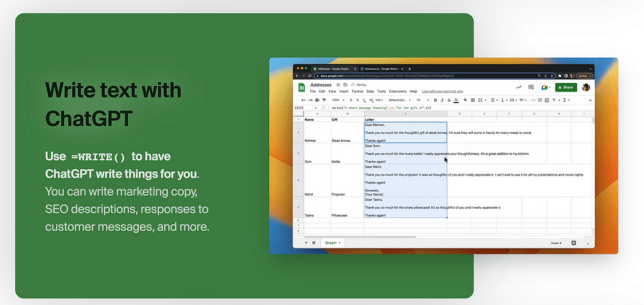Click the Explore icon at bottom right
Screen dimensions: 644x305
tap(573, 243)
